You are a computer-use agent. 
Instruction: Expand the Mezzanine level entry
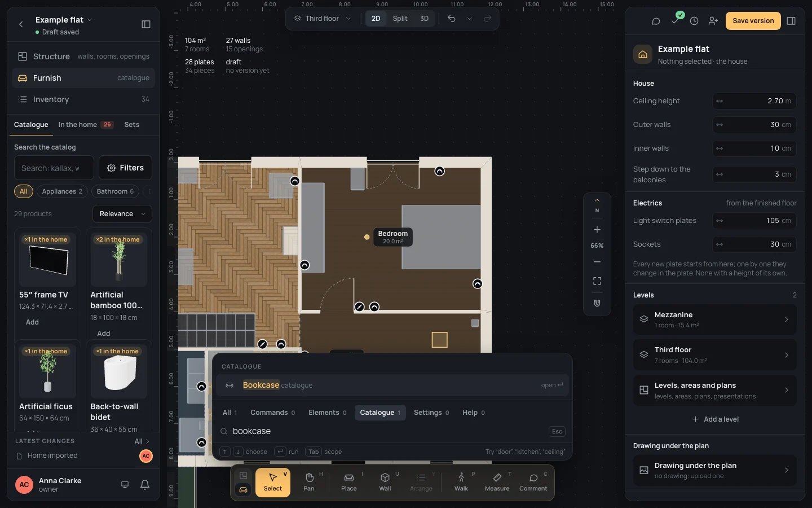[715, 319]
